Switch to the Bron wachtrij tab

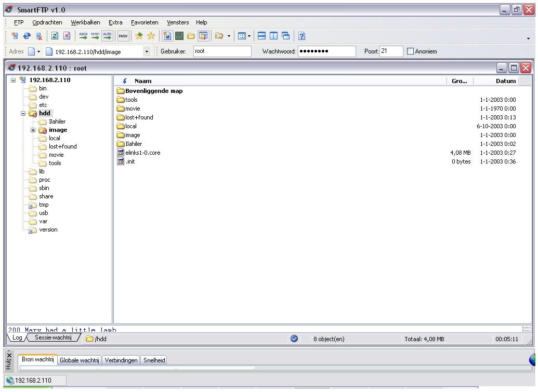tap(38, 359)
